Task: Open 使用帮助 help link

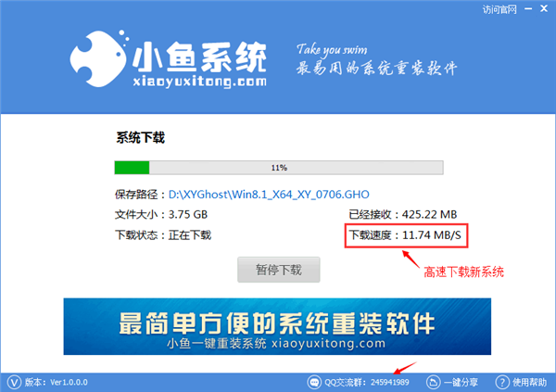Action: pyautogui.click(x=529, y=383)
